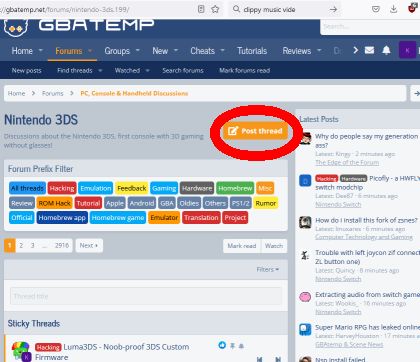Click the orange Post thread button
The width and height of the screenshot is (420, 362).
pos(255,131)
